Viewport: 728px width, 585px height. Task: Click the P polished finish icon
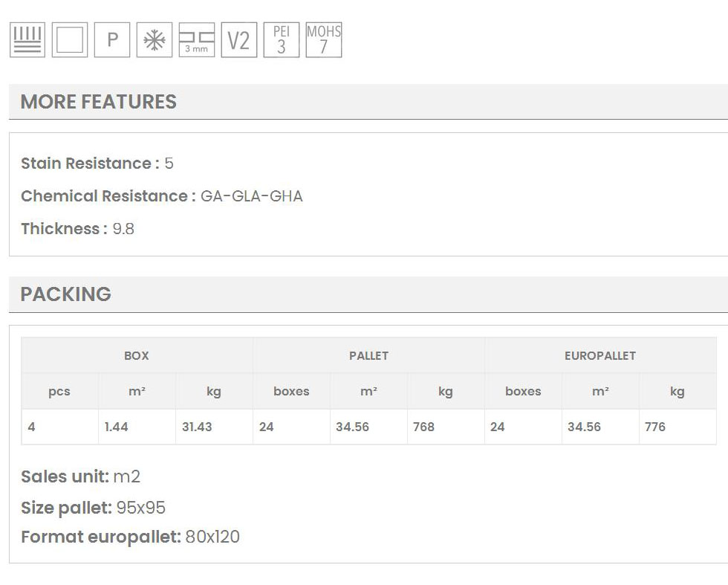[x=112, y=40]
